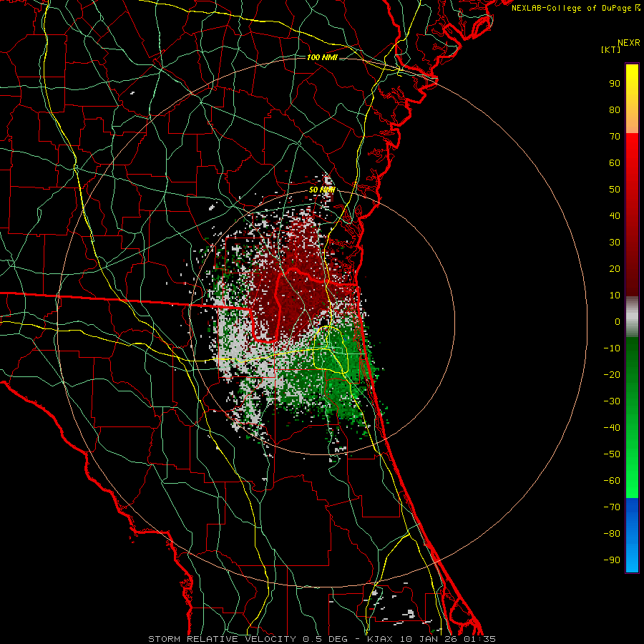Click the 10 value on velocity scale

615,296
